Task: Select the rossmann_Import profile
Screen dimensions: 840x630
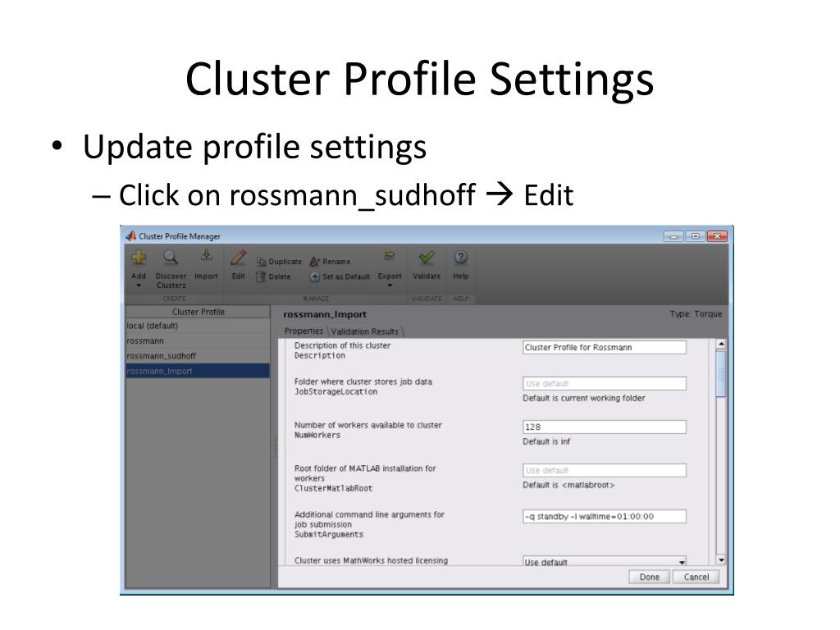Action: click(198, 371)
